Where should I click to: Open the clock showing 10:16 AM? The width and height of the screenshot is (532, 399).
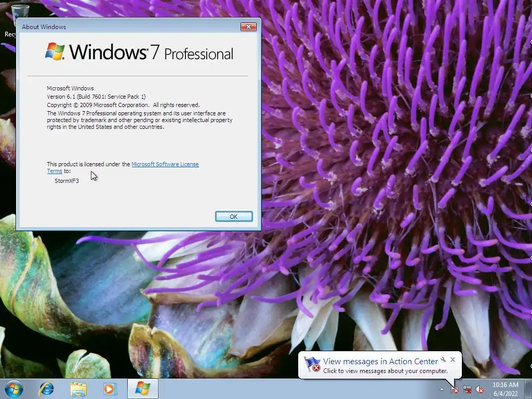pos(506,389)
